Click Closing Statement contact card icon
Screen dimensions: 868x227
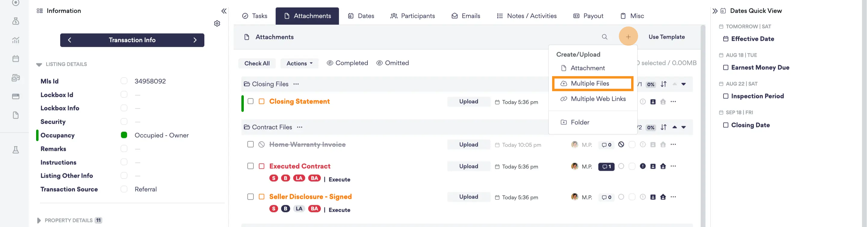point(653,102)
